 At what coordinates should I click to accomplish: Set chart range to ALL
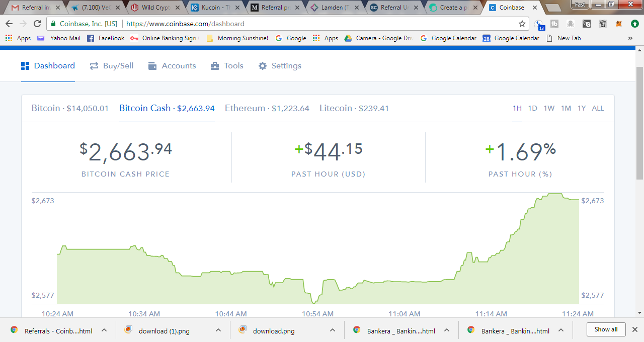[598, 108]
